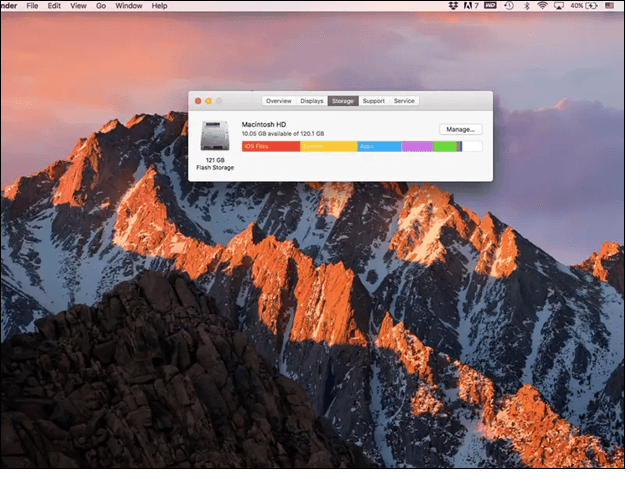Show battery status at 40%
Image resolution: width=644 pixels, height=492 pixels.
pos(583,6)
